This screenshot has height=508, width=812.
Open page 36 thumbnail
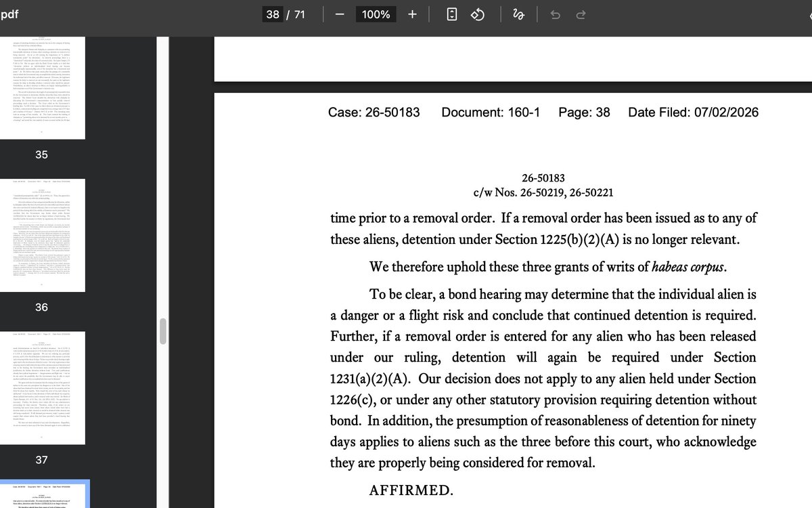point(42,235)
